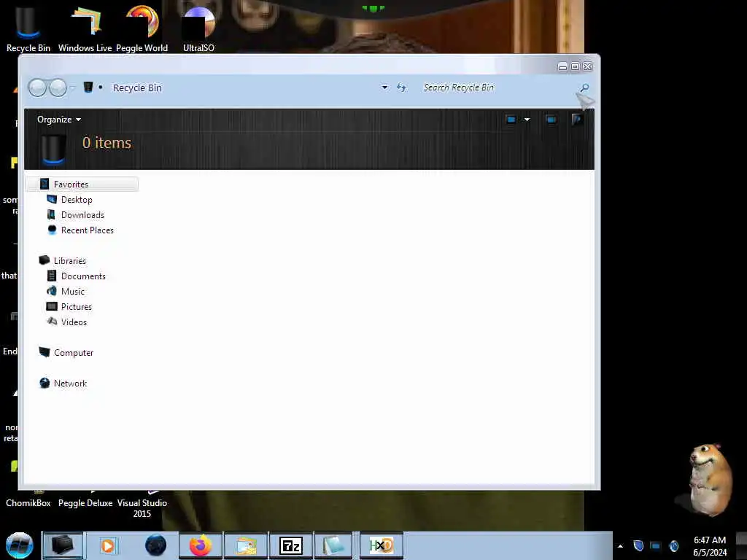Show hidden system tray icons
This screenshot has height=560, width=747.
pyautogui.click(x=620, y=546)
